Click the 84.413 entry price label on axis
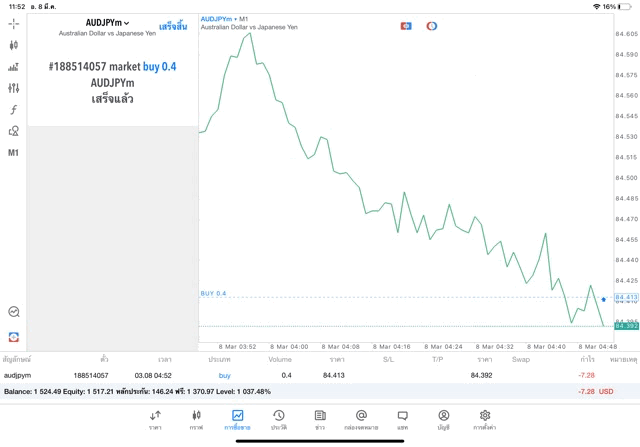The image size is (640, 447). pyautogui.click(x=626, y=297)
